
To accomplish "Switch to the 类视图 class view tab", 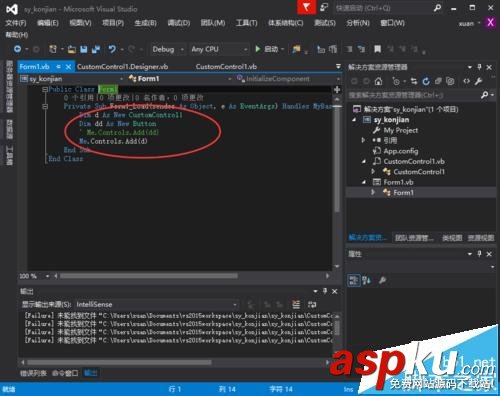I will coord(452,238).
